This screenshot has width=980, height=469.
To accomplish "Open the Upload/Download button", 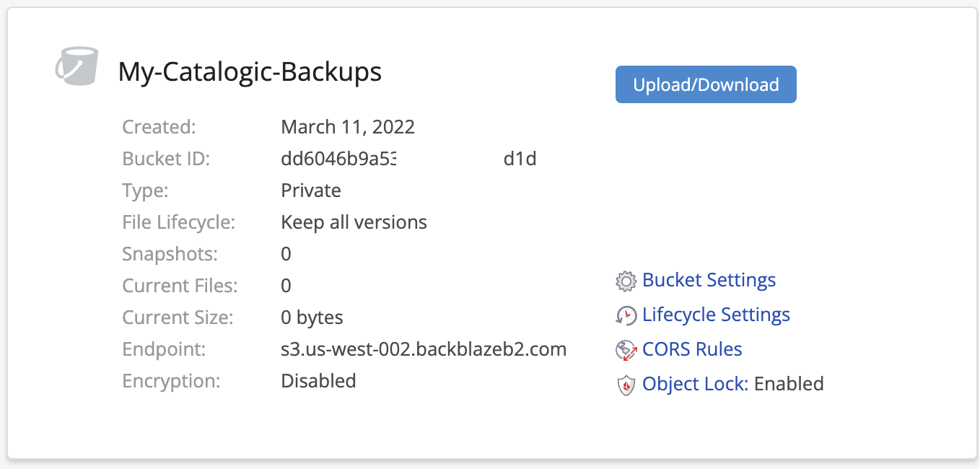I will pos(706,84).
